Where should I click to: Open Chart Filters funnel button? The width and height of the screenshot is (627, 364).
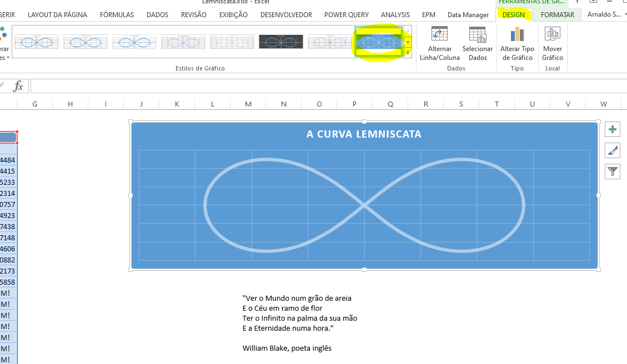tap(613, 171)
